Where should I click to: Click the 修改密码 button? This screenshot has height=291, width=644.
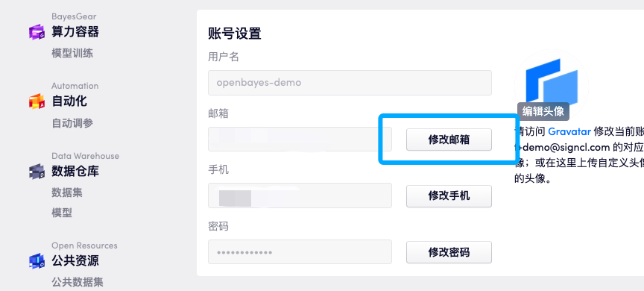[x=449, y=252]
